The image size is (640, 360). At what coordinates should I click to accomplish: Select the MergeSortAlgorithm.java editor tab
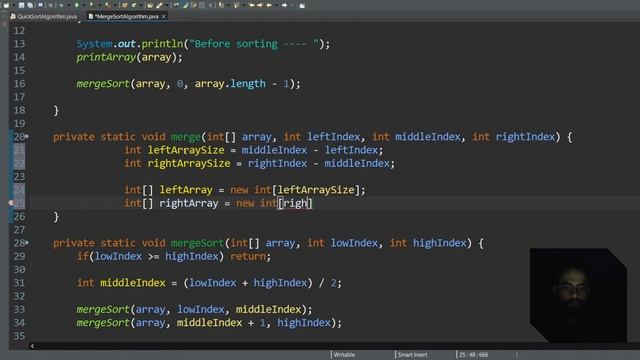point(127,16)
